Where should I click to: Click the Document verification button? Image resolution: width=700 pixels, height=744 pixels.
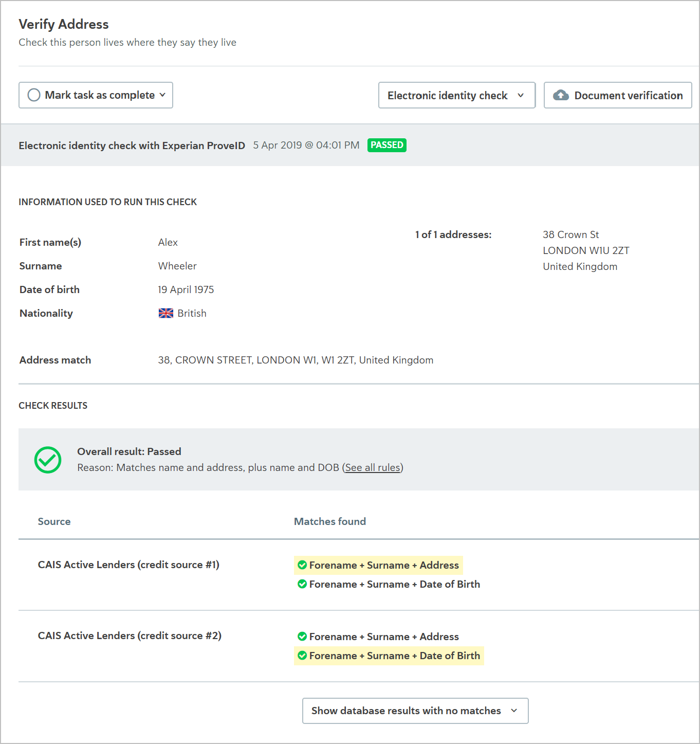[618, 95]
